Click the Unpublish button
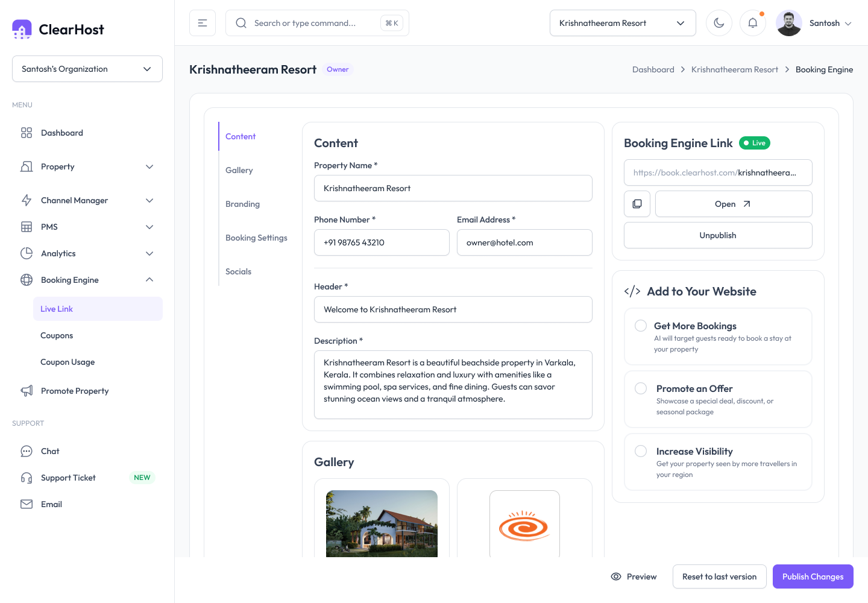This screenshot has width=868, height=603. coord(718,235)
